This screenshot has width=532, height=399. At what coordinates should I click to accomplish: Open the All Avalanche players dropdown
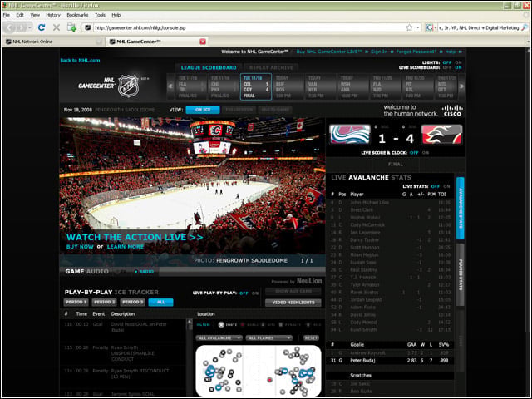tap(219, 338)
